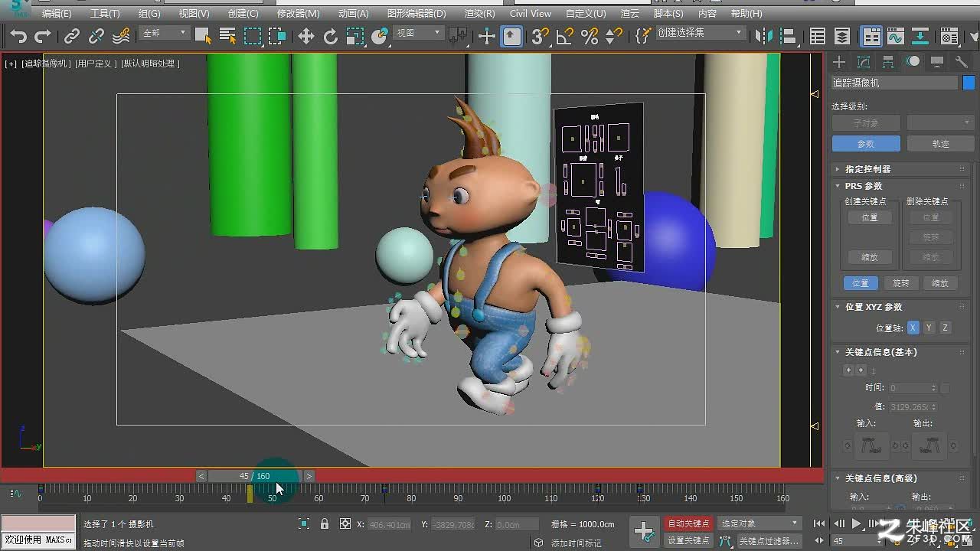Image resolution: width=980 pixels, height=551 pixels.
Task: Open the Layer Explorer icon
Action: [x=842, y=36]
